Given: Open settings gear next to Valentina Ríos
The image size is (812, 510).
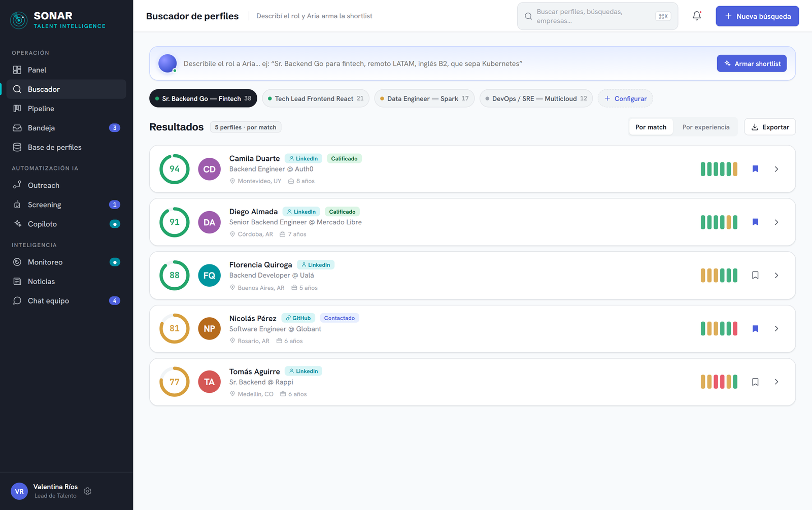Looking at the screenshot, I should pyautogui.click(x=87, y=491).
